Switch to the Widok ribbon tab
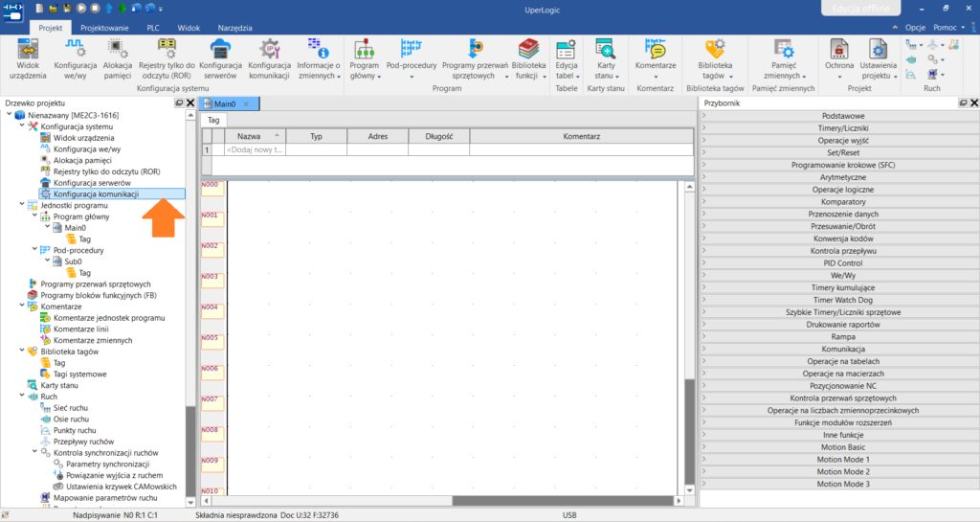This screenshot has width=980, height=522. click(189, 28)
